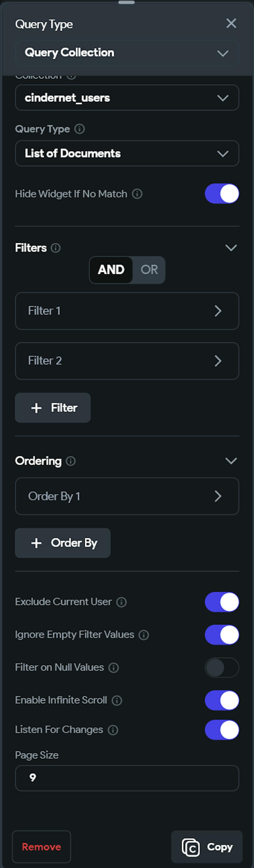The height and width of the screenshot is (868, 254).
Task: Click the info icon next to Query Type label
Action: coord(80,129)
